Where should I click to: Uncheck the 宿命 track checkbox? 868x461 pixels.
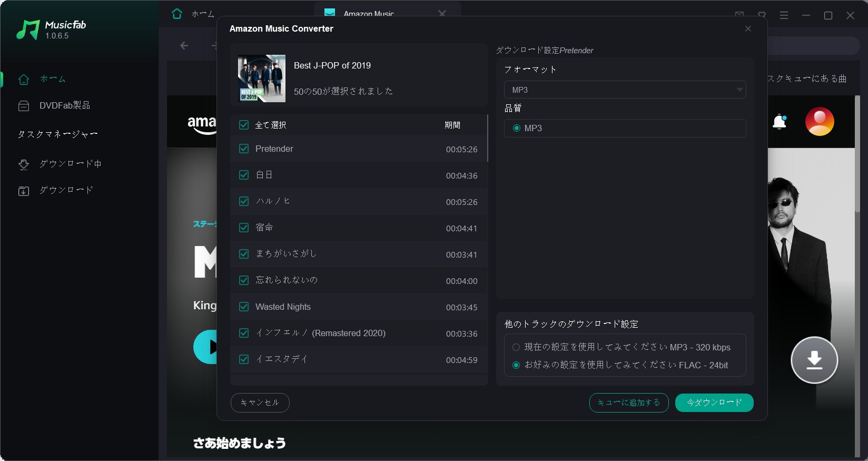244,228
